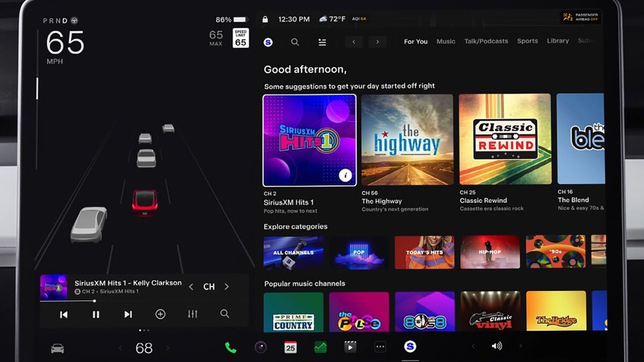Screen dimensions: 644x362
Task: Raise cabin temperature right arrow
Action: point(167,349)
